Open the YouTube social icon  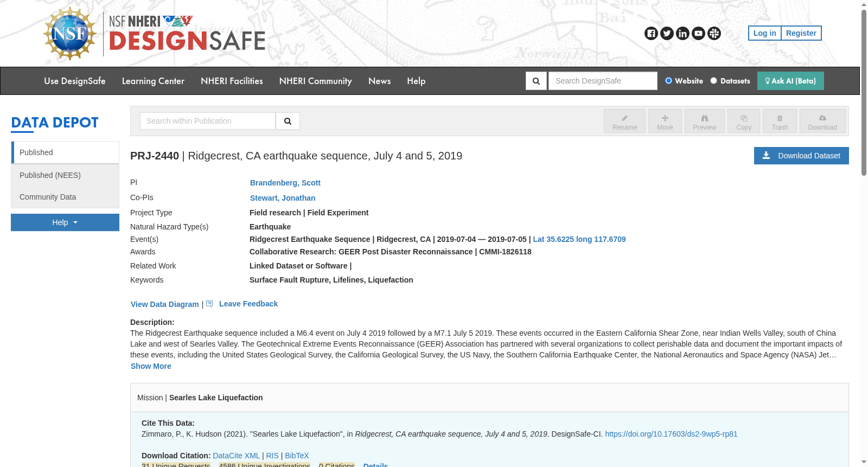(698, 34)
